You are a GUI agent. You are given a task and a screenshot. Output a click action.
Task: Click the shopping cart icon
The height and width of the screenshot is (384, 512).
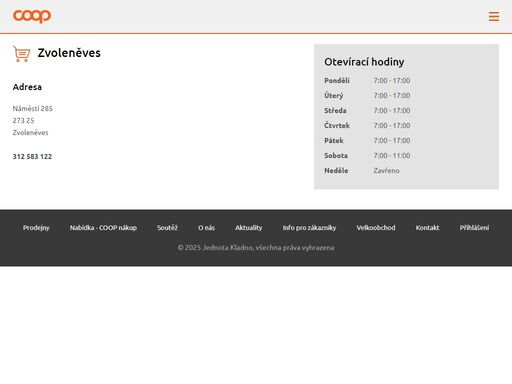pyautogui.click(x=22, y=54)
